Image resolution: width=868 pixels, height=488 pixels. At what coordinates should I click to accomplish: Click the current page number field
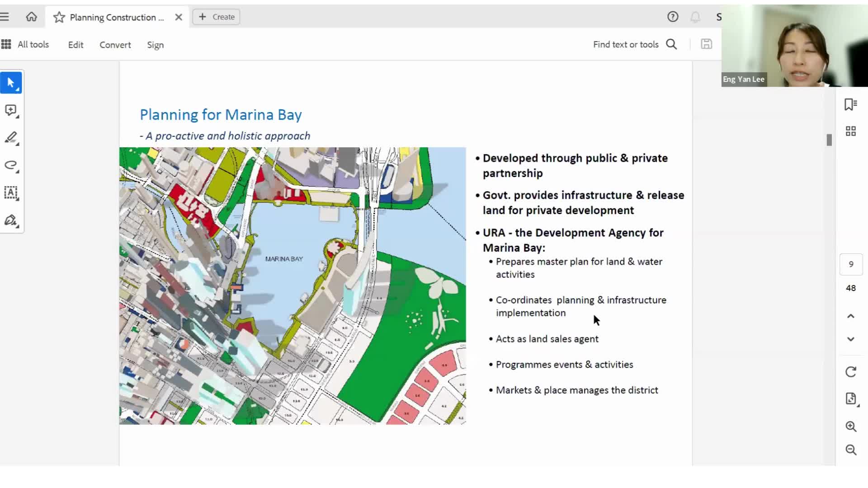[850, 264]
